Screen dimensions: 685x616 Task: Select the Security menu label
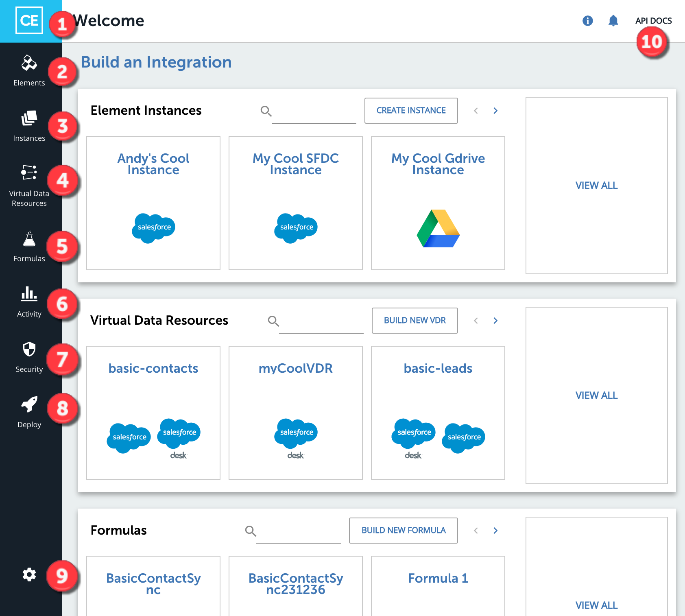point(29,369)
